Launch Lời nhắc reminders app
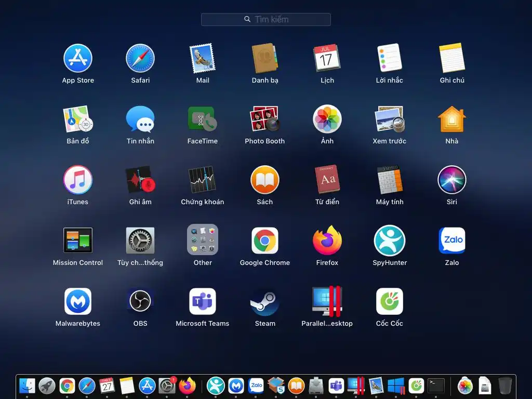532x399 pixels. pyautogui.click(x=390, y=58)
